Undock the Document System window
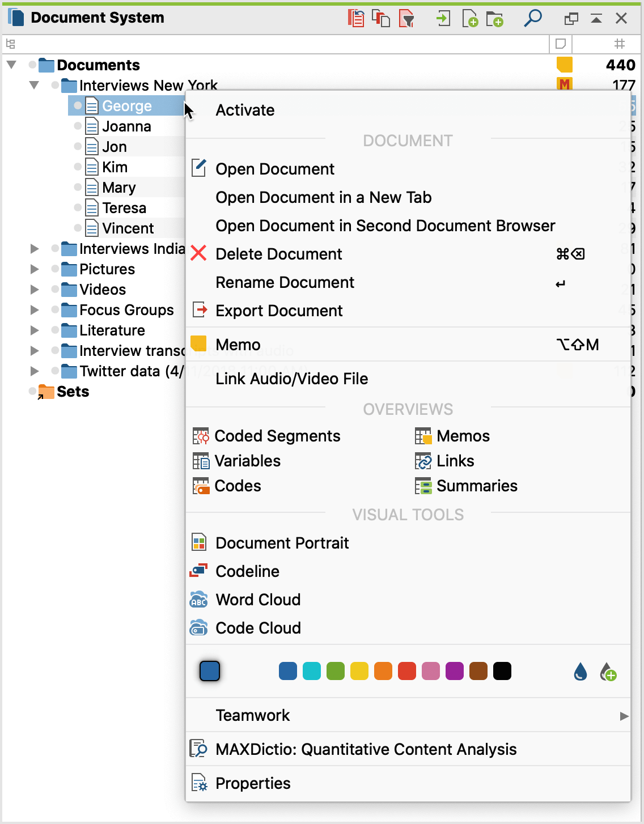The width and height of the screenshot is (644, 824). (x=571, y=19)
